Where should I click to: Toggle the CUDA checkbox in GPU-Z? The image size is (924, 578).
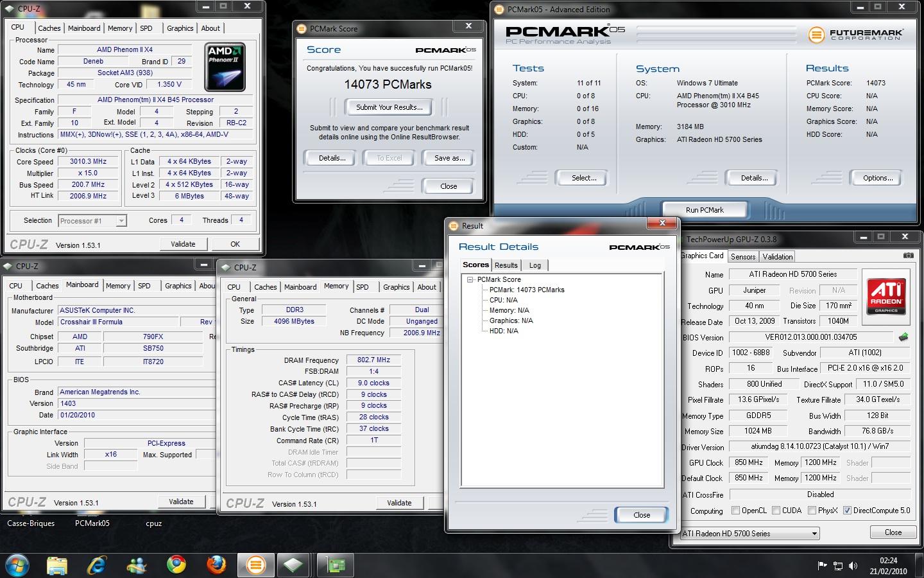pos(776,511)
